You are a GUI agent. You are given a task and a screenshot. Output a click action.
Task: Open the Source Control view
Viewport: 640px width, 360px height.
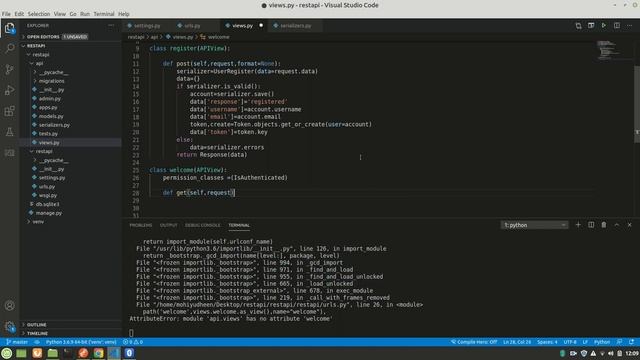coord(9,69)
